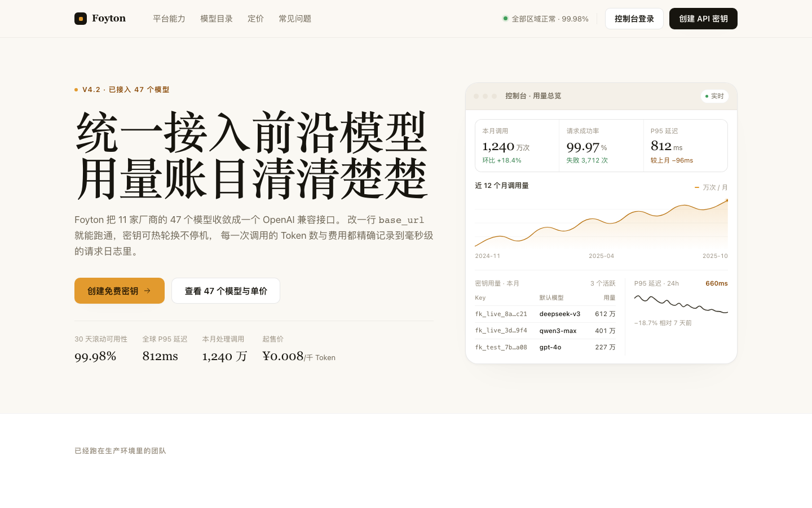Open the 模型目录 nav item
Image resolution: width=812 pixels, height=508 pixels.
(217, 19)
